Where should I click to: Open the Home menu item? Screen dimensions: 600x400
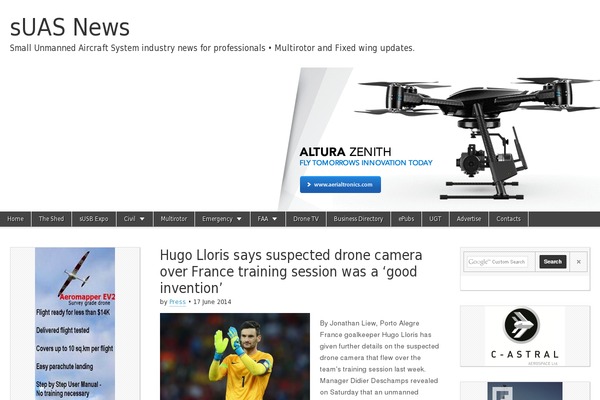[x=15, y=219]
